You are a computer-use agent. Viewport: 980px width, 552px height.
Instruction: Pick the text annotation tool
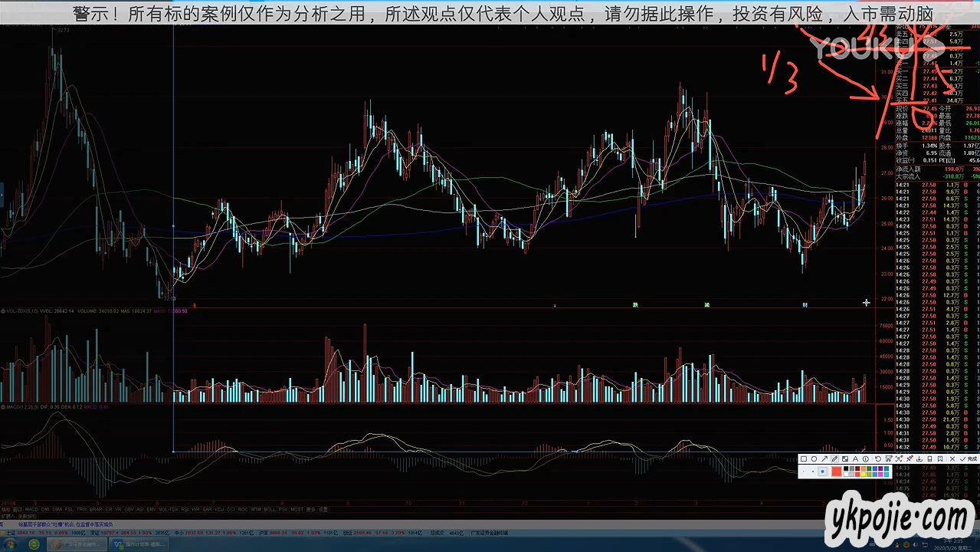[x=855, y=459]
